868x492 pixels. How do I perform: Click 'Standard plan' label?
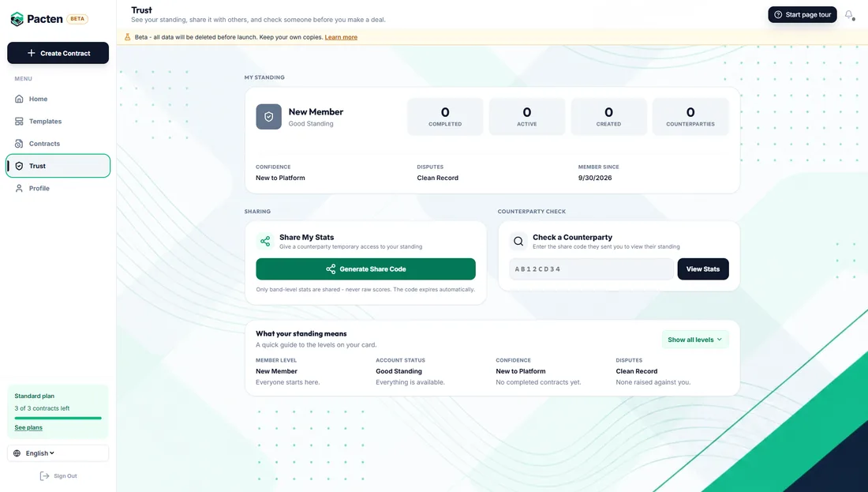[34, 396]
